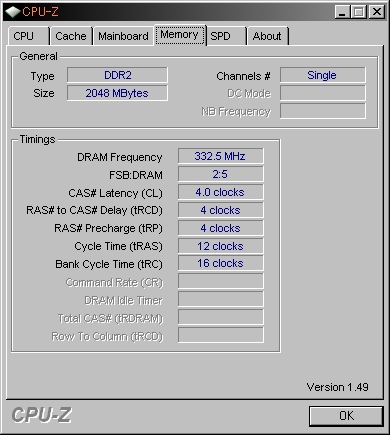Minimize the CPU-Z window
Viewport: 390px width, 435px height.
[x=342, y=12]
